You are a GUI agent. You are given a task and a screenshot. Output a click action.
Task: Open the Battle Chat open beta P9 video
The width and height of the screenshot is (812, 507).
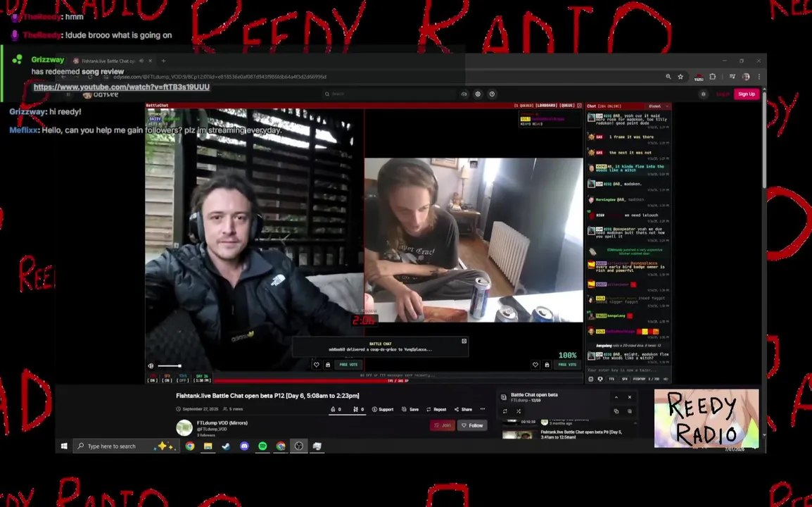point(581,434)
